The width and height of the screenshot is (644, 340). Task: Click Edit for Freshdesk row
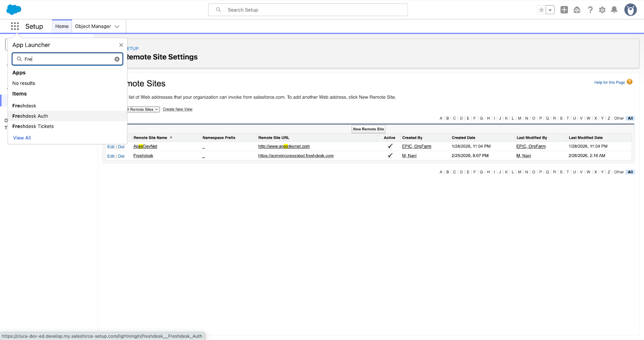click(x=111, y=156)
